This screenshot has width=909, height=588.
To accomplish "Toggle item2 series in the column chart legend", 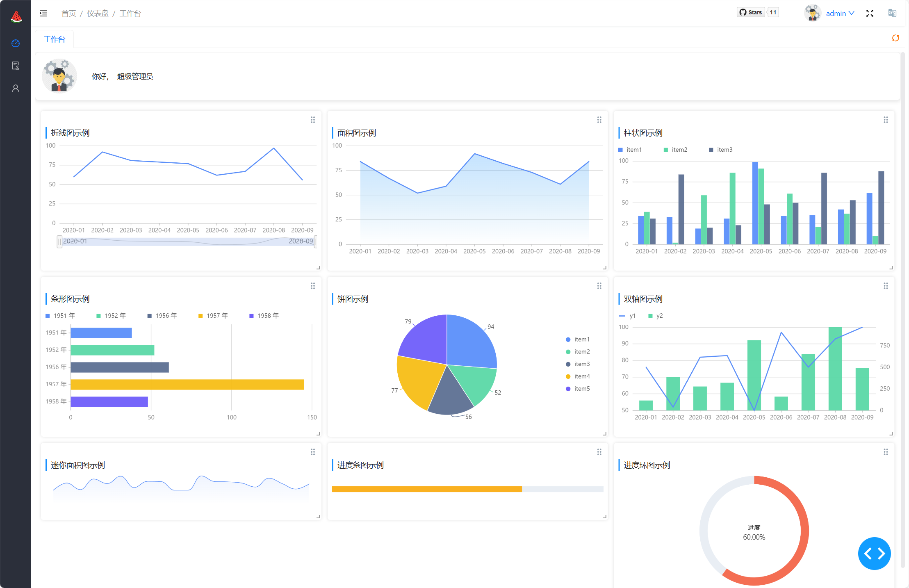I will click(675, 150).
